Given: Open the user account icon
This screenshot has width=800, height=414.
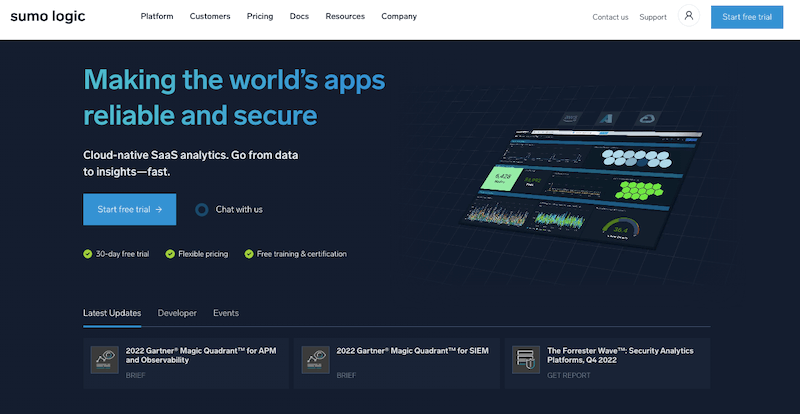Looking at the screenshot, I should 689,16.
